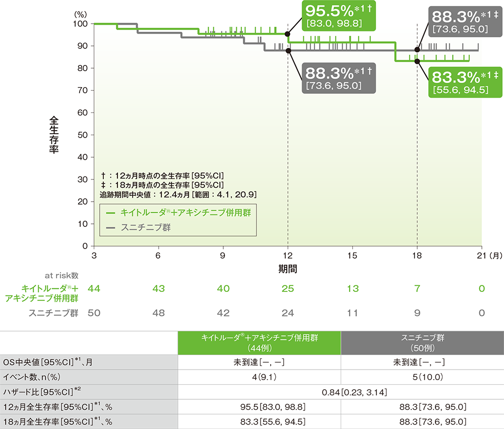Screen dimensions: 504x429
Task: Click the gray table header スニチニブ群 (50例)
Action: point(422,343)
